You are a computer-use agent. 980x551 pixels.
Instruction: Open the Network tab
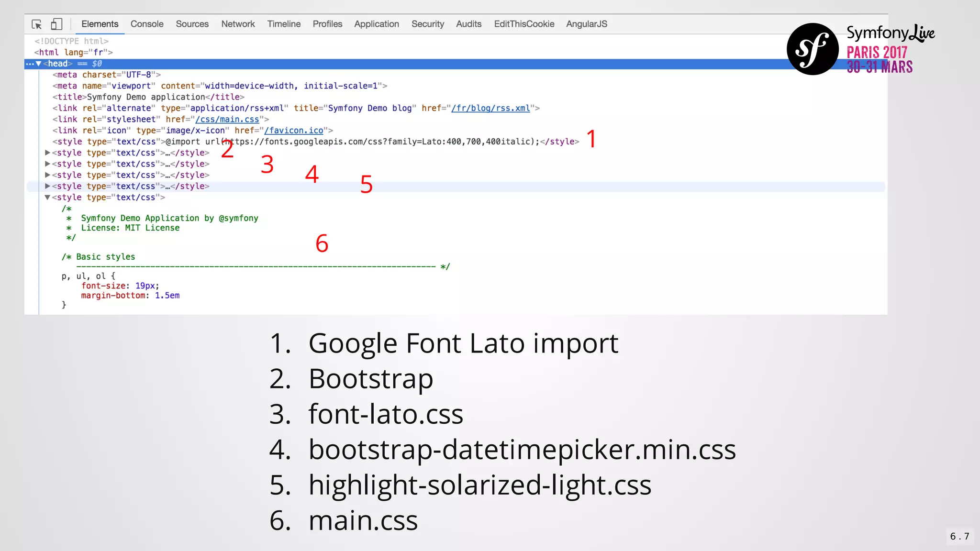pos(238,24)
